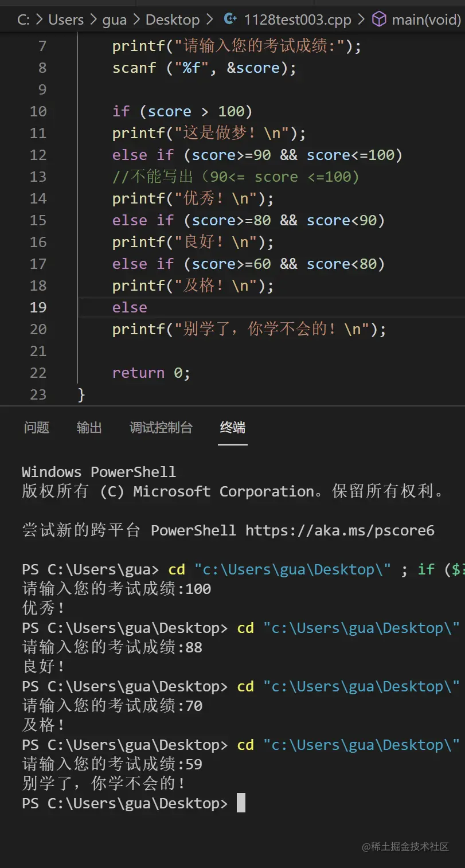Select the C: breadcrumb segment
Image resolution: width=465 pixels, height=868 pixels.
[24, 19]
